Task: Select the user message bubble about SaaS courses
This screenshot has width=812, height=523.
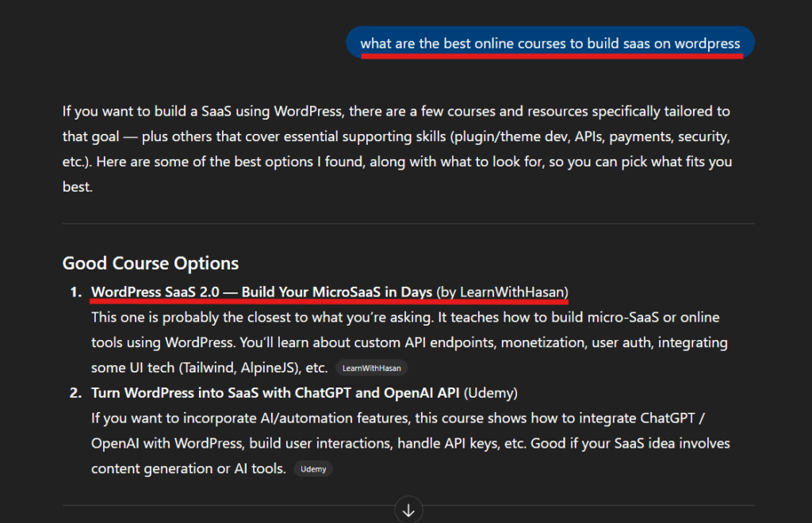Action: [x=550, y=43]
